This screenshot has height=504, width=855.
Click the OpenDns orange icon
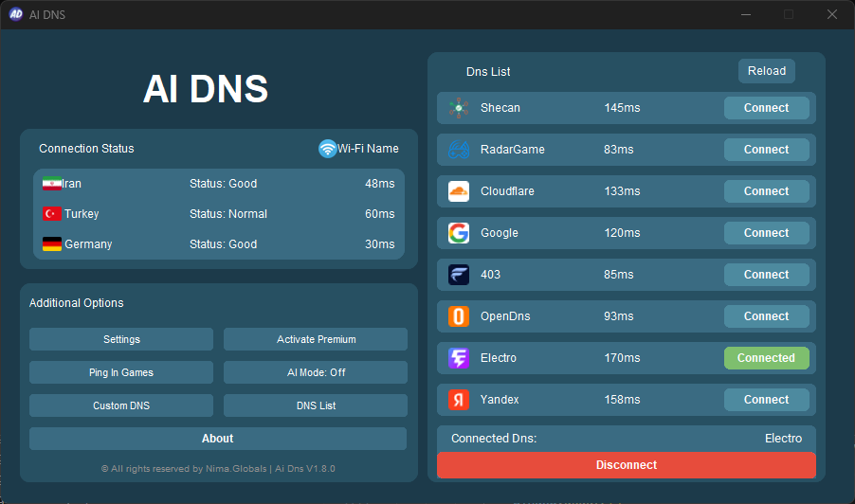[x=459, y=316]
